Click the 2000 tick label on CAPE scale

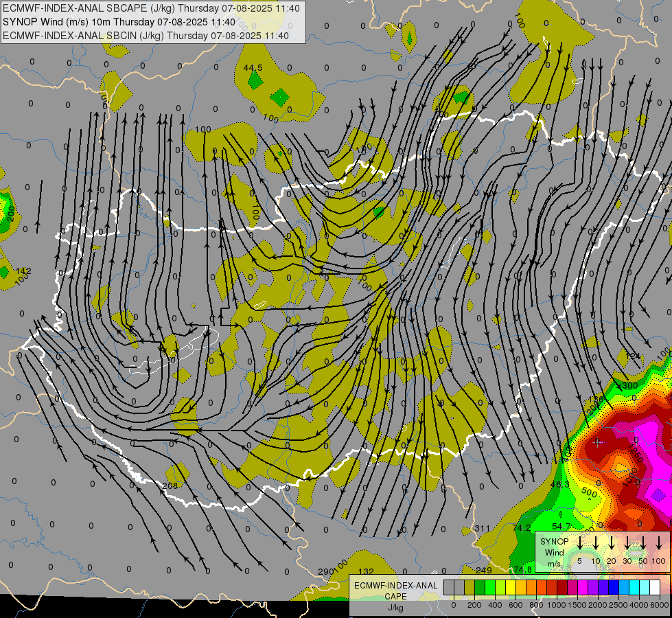click(598, 605)
